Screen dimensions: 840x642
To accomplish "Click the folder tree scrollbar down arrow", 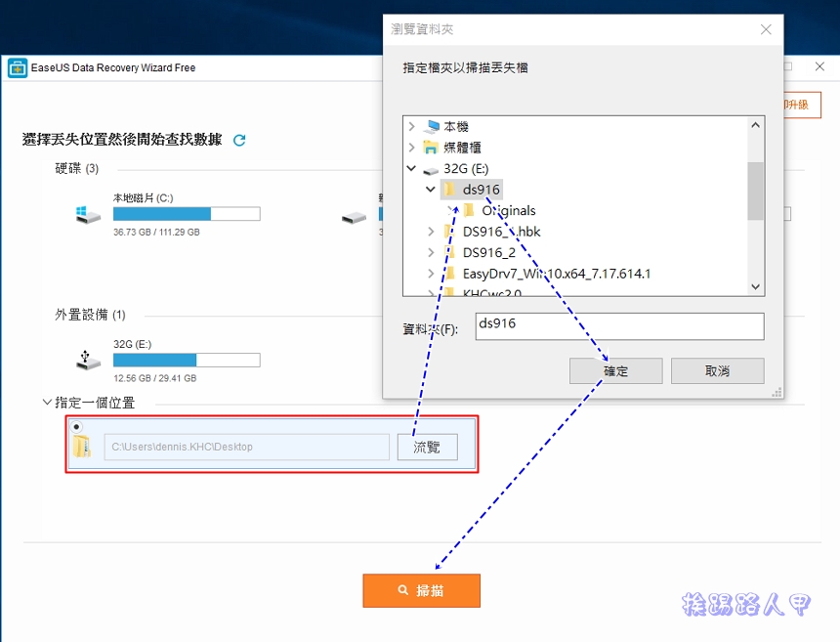I will [755, 286].
